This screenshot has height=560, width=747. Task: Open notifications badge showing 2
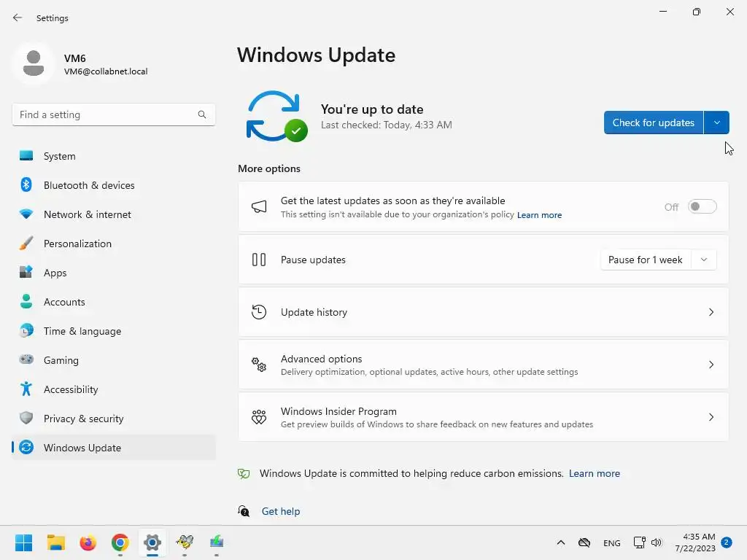tap(727, 542)
